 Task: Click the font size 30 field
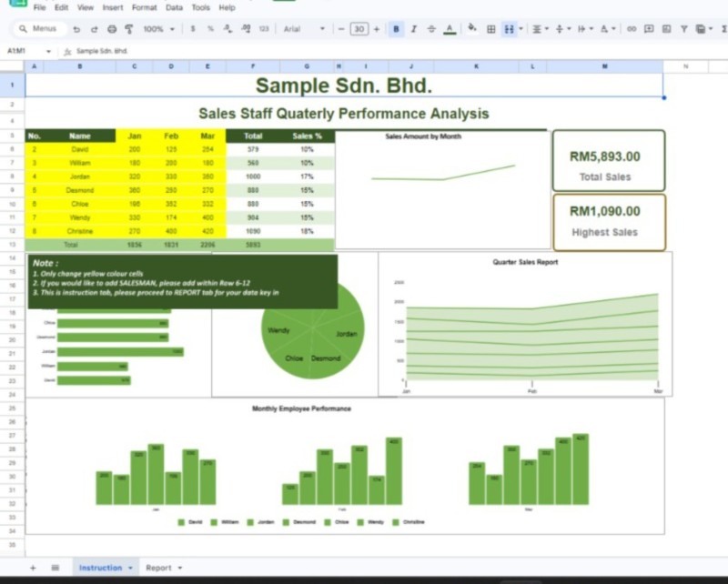(x=359, y=29)
